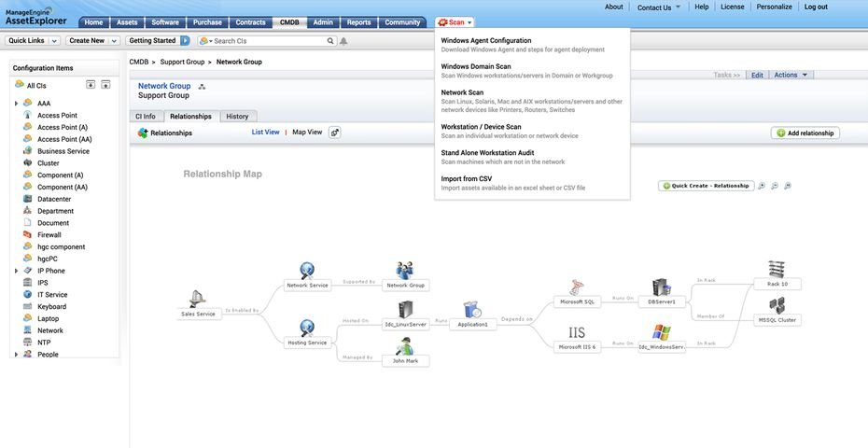Open the Actions dropdown menu

click(791, 75)
